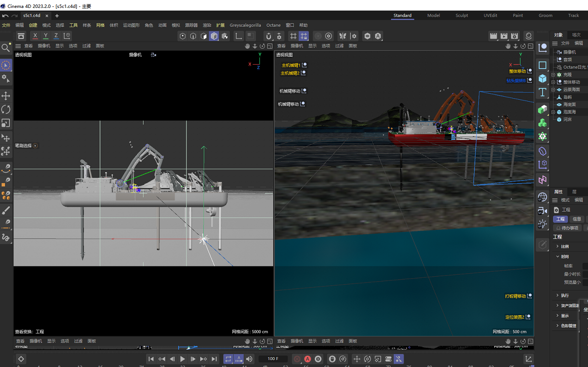Toggle sound playback speaker icon
The height and width of the screenshot is (367, 588).
click(249, 359)
